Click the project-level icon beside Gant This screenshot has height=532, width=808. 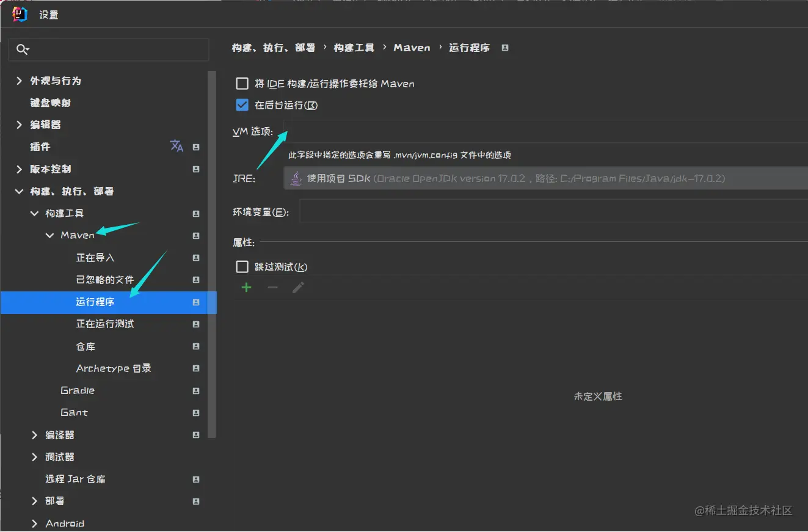(x=196, y=413)
